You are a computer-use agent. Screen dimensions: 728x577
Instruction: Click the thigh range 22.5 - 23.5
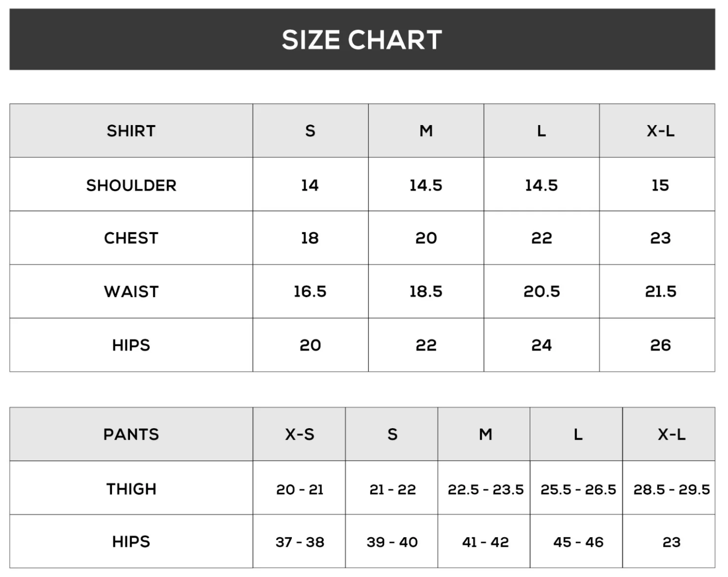pyautogui.click(x=486, y=489)
